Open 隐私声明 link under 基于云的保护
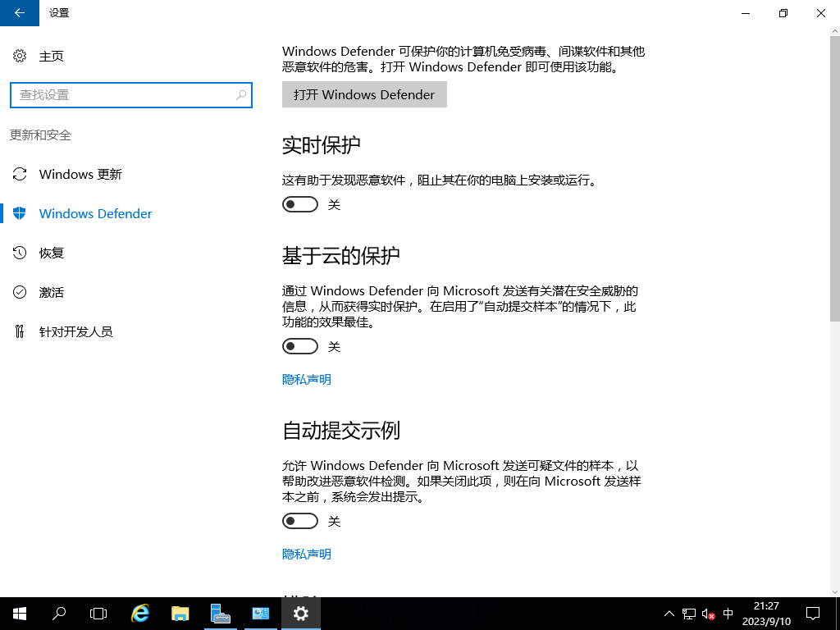840x630 pixels. pyautogui.click(x=307, y=379)
